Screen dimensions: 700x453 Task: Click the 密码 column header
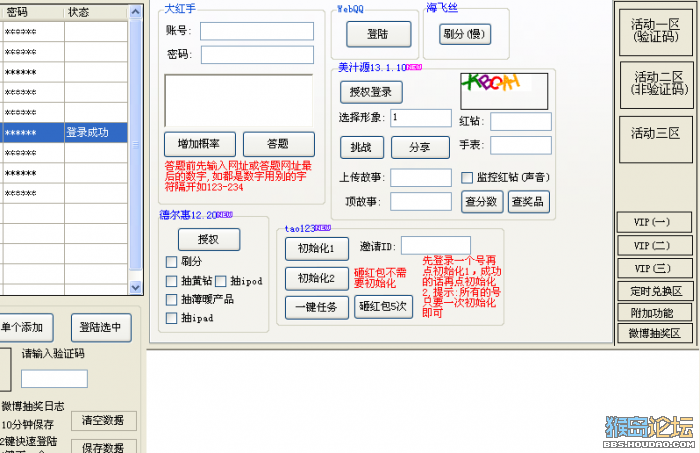[x=33, y=12]
